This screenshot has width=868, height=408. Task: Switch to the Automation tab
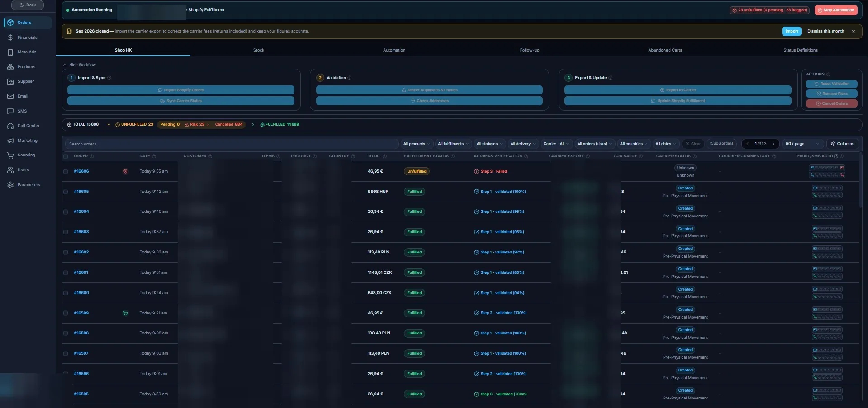[x=394, y=50]
